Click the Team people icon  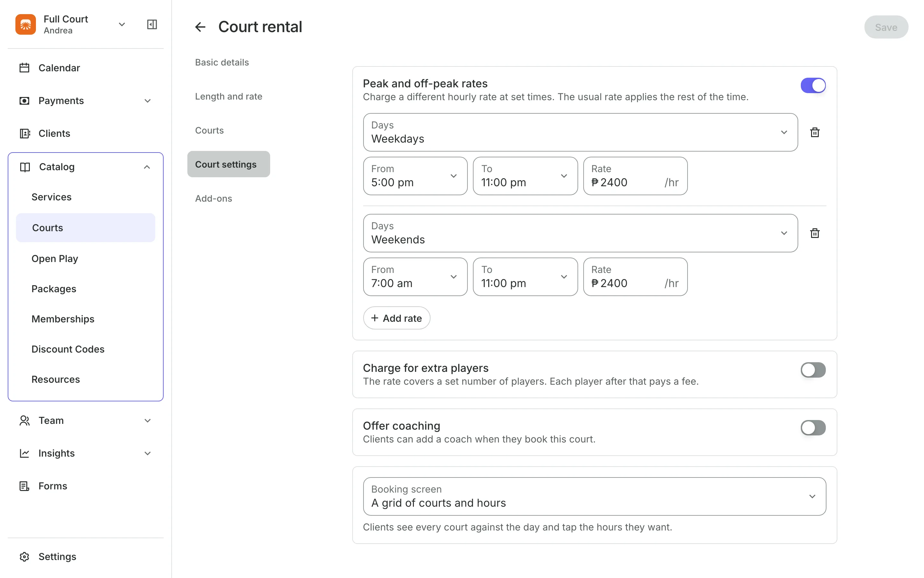pos(24,421)
